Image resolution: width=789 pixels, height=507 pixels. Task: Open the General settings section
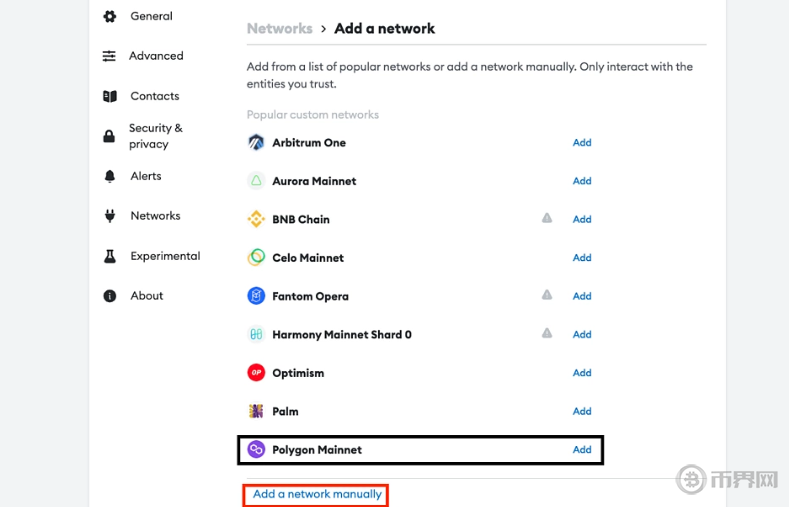tap(151, 16)
